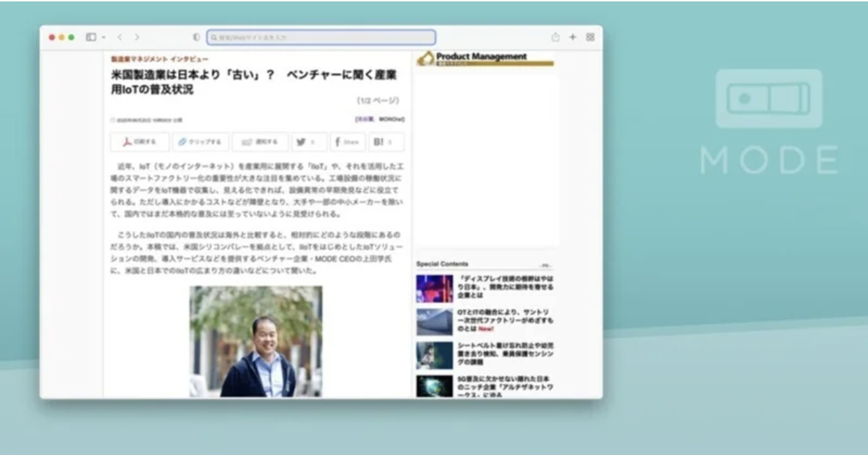This screenshot has height=455, width=868.
Task: Open the 製造業マネジメント インタビュー category link
Action: (159, 59)
